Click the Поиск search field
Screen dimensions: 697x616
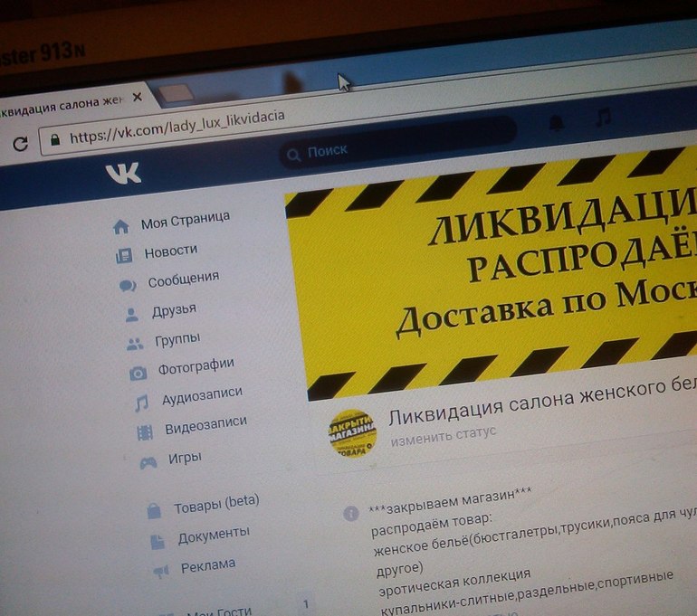[398, 148]
